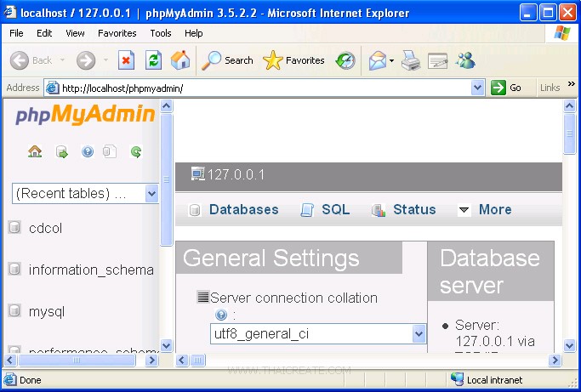
Task: Click the Database server heading
Action: pos(489,271)
